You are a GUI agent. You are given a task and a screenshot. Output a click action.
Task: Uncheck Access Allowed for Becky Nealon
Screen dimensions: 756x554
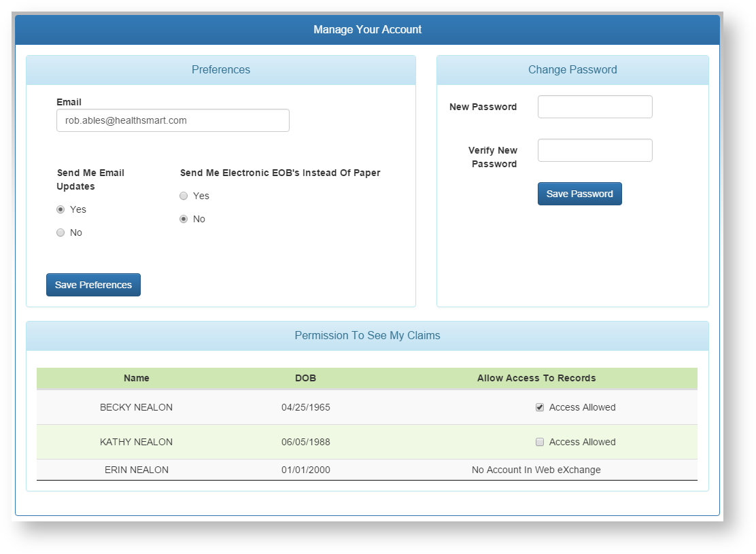tap(540, 407)
